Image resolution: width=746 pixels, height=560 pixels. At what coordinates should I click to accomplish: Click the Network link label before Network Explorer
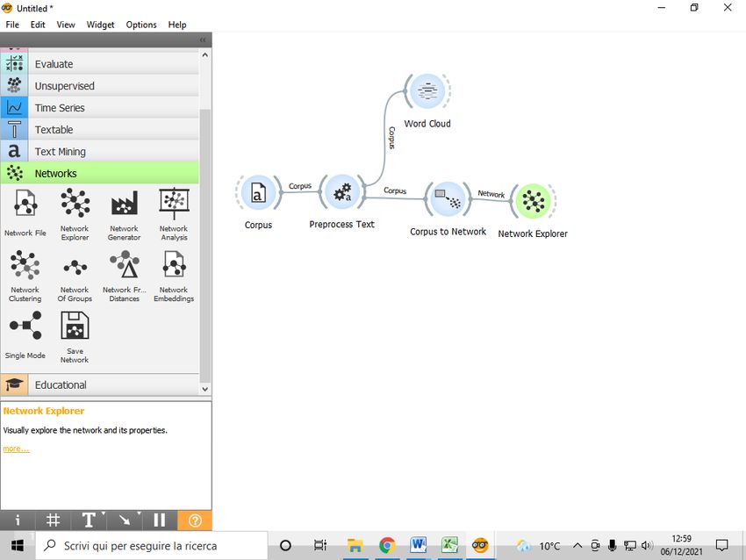pos(491,194)
